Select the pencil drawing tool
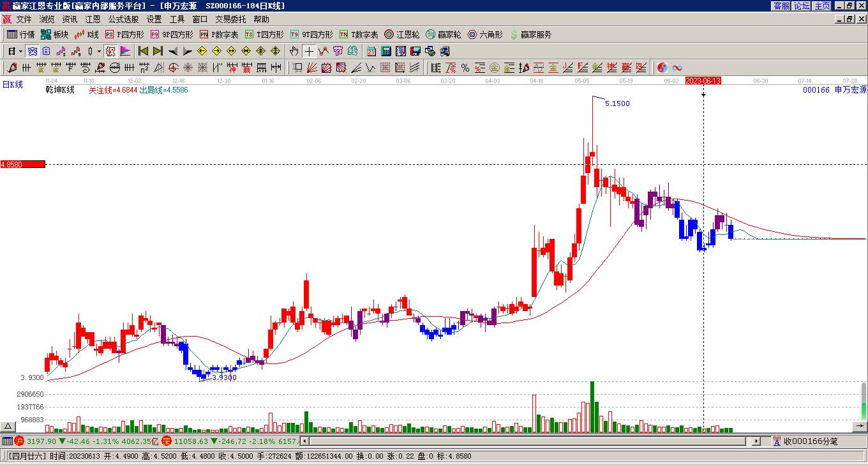 (11, 68)
